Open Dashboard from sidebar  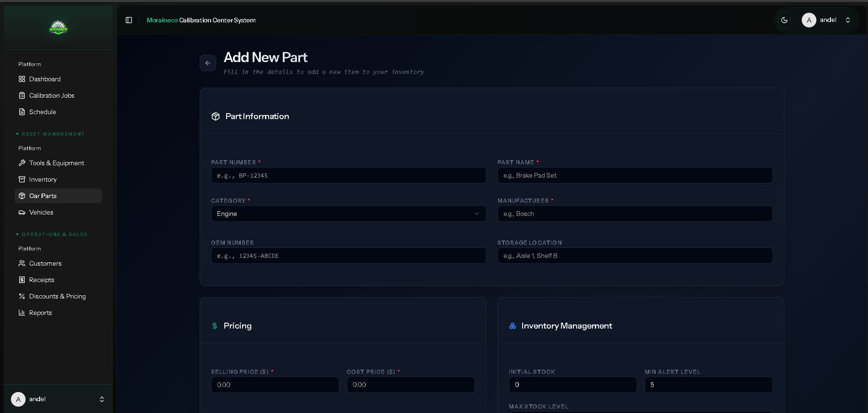pyautogui.click(x=58, y=79)
